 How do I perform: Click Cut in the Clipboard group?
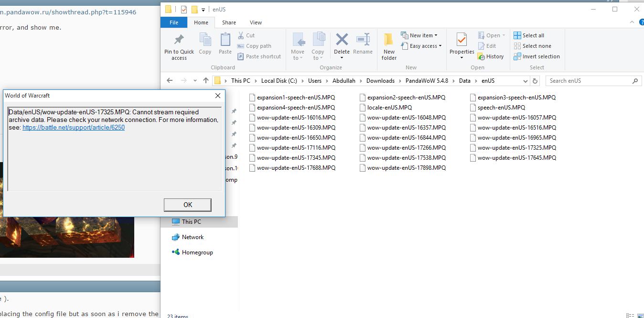click(246, 35)
